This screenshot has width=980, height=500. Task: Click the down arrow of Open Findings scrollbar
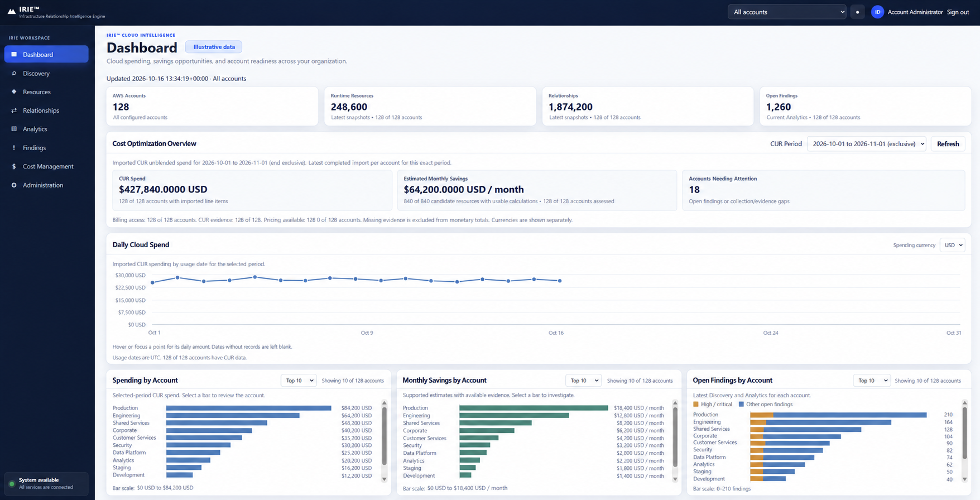[964, 479]
